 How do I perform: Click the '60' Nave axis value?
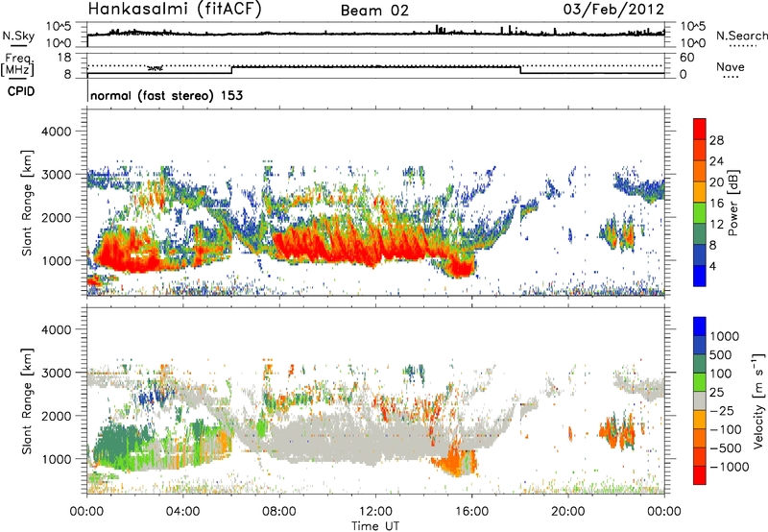pos(686,58)
